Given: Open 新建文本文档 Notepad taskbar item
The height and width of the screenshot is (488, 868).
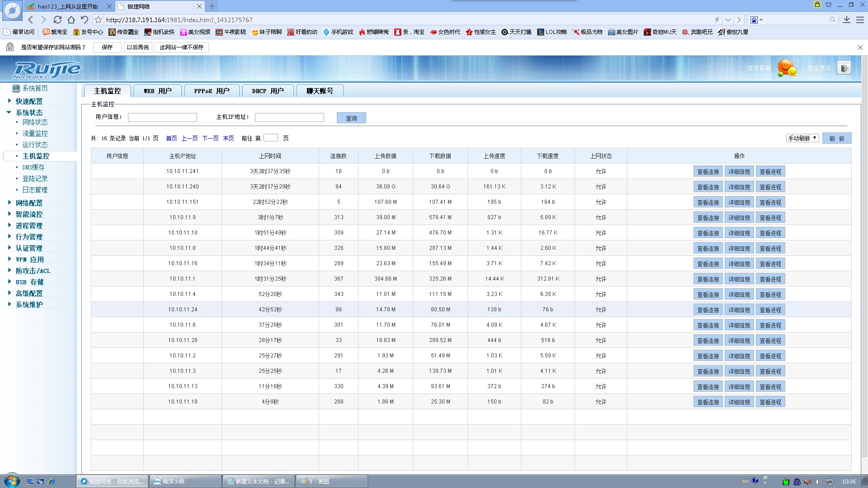Looking at the screenshot, I should pyautogui.click(x=259, y=482).
